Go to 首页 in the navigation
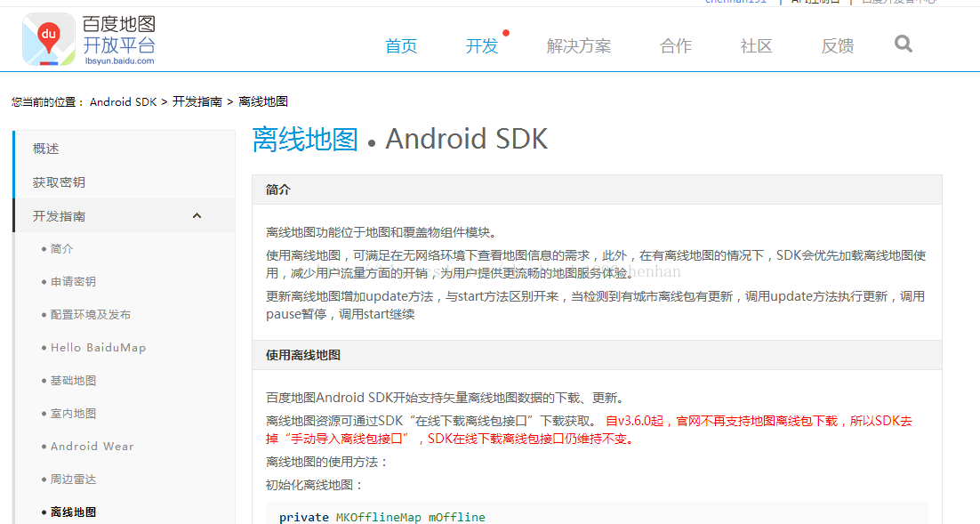This screenshot has width=980, height=524. pos(400,45)
